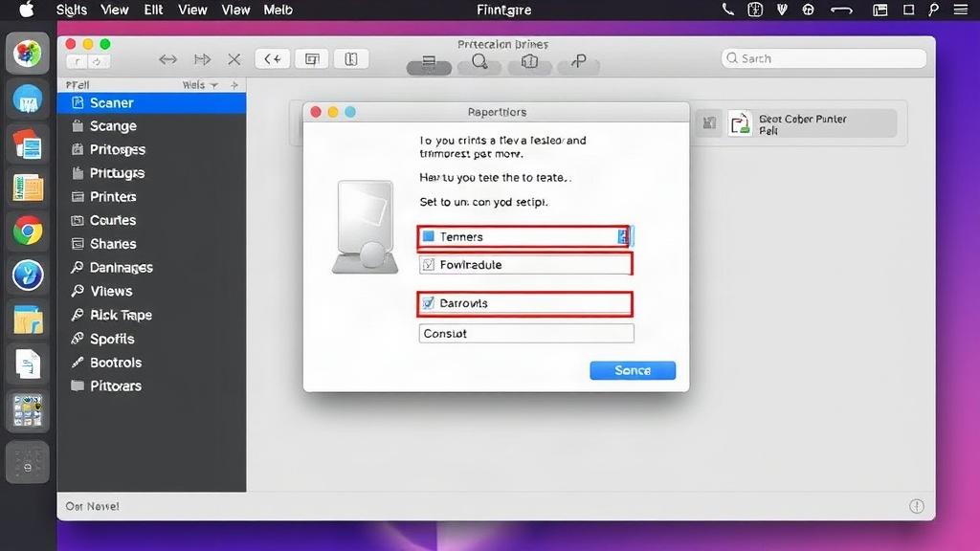980x551 pixels.
Task: Select Scaner in the sidebar
Action: (151, 102)
